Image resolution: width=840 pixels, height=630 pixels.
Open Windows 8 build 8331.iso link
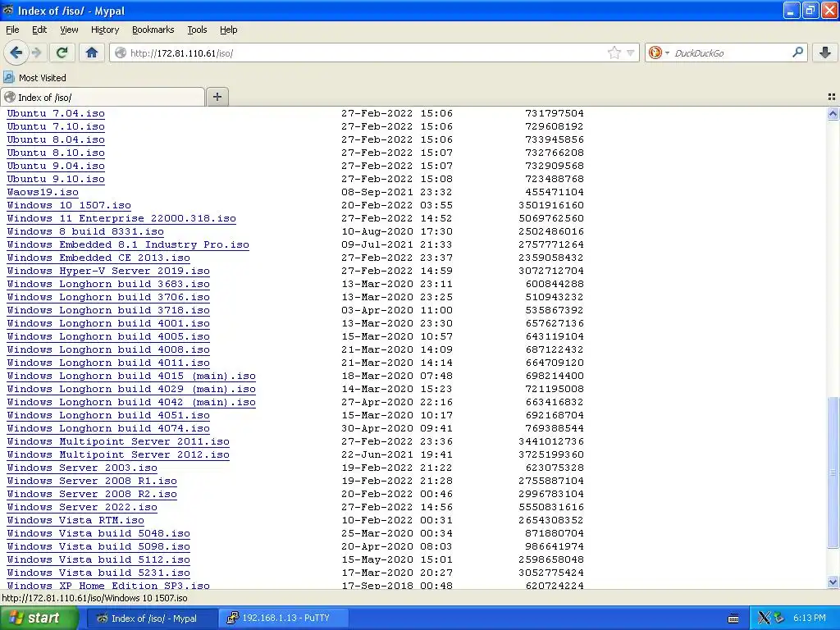[x=85, y=231]
